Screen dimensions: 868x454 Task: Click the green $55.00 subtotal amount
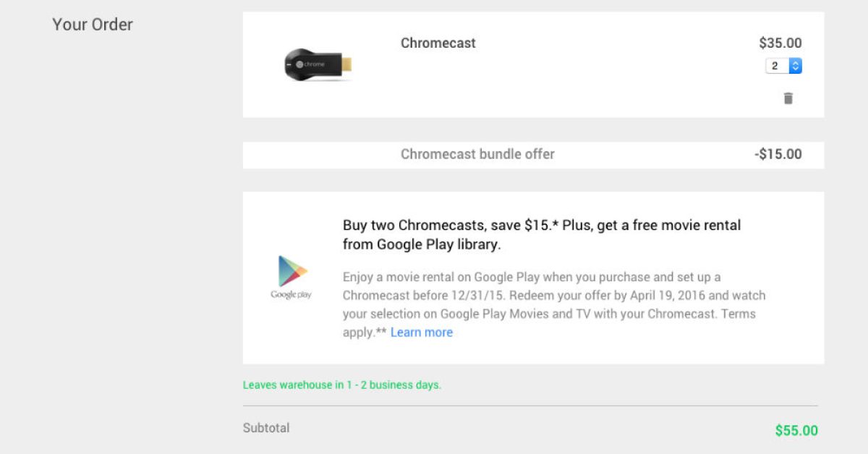click(x=796, y=431)
